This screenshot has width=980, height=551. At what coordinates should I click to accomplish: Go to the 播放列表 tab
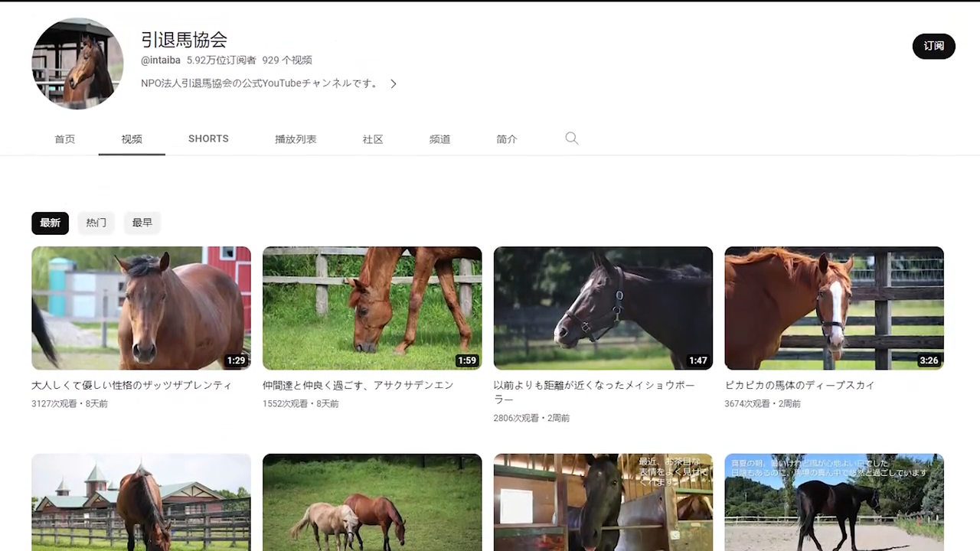click(296, 139)
